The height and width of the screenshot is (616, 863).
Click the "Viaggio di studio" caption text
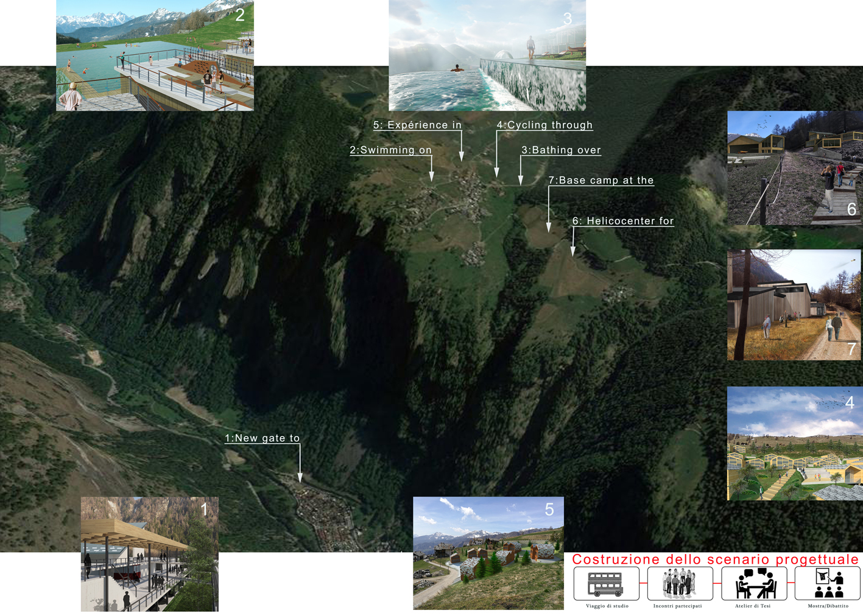(x=607, y=606)
